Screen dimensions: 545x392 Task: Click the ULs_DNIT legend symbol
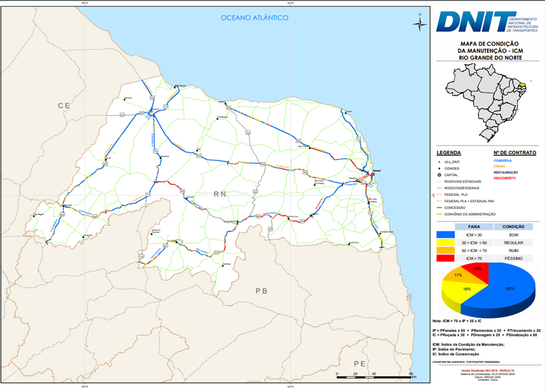pos(439,162)
